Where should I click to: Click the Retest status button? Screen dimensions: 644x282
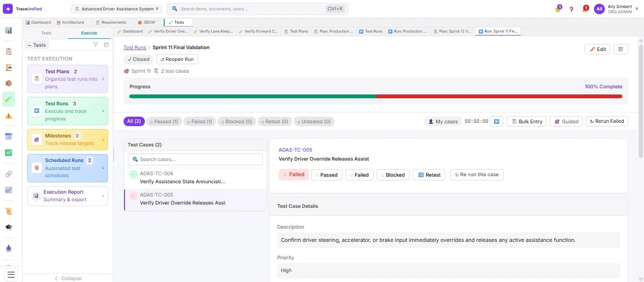click(429, 175)
